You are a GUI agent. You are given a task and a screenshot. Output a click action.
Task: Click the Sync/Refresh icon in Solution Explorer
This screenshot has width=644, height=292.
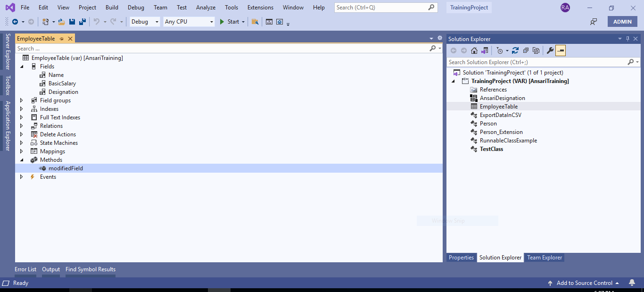click(515, 50)
